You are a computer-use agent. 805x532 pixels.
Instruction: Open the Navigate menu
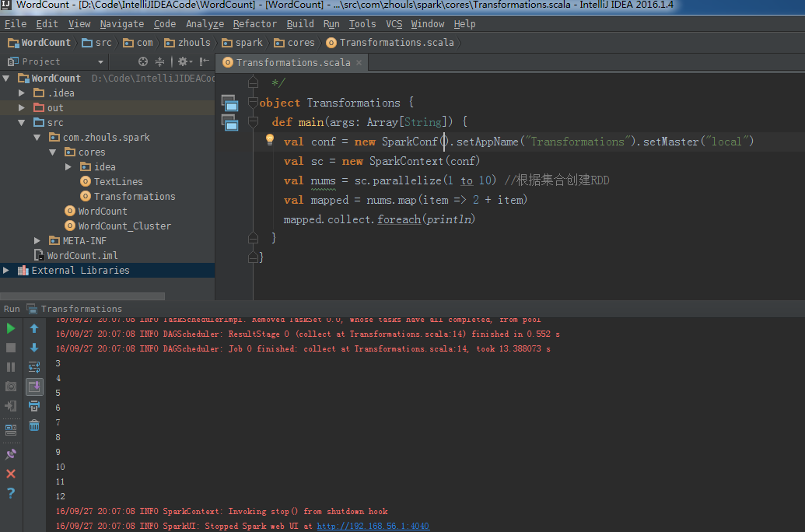[x=121, y=24]
